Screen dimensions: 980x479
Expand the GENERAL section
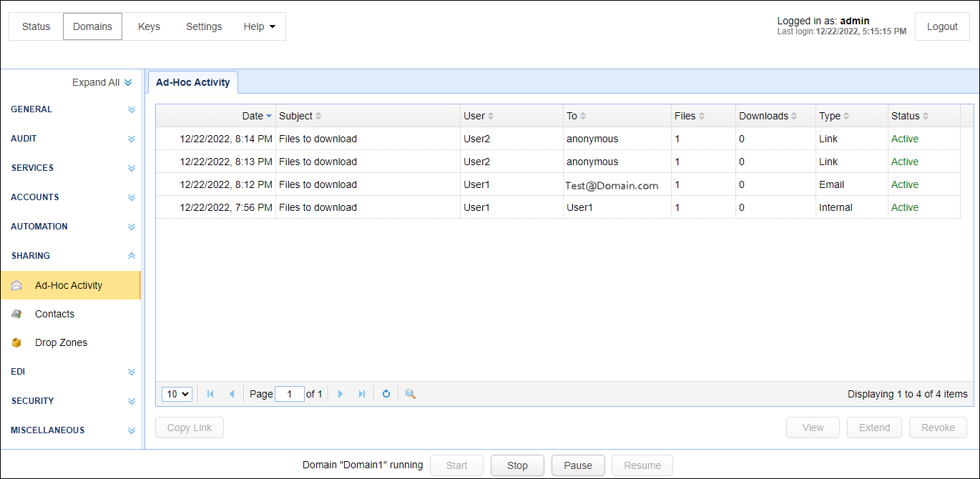point(131,109)
